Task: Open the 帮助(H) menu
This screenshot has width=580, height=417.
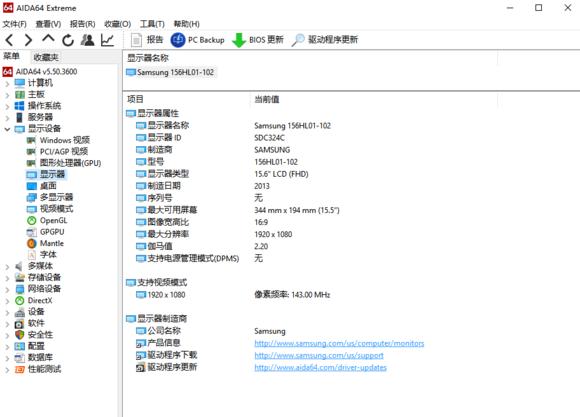Action: [187, 24]
